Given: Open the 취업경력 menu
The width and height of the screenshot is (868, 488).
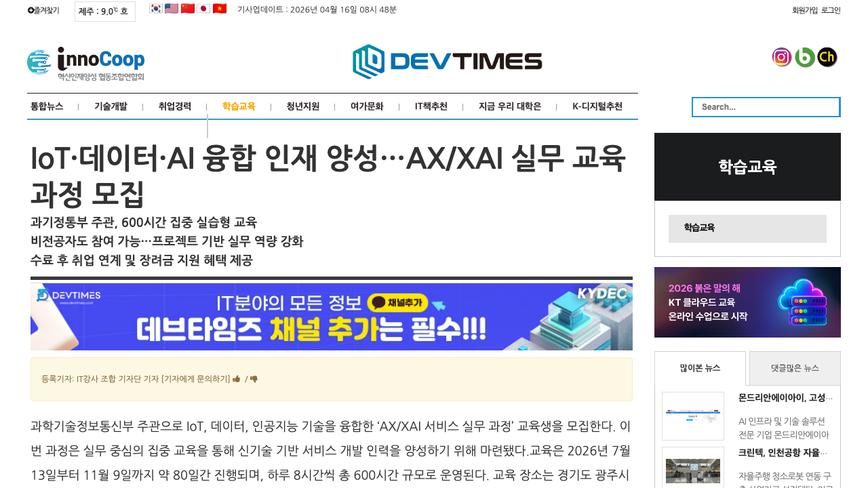Looking at the screenshot, I should pyautogui.click(x=175, y=106).
